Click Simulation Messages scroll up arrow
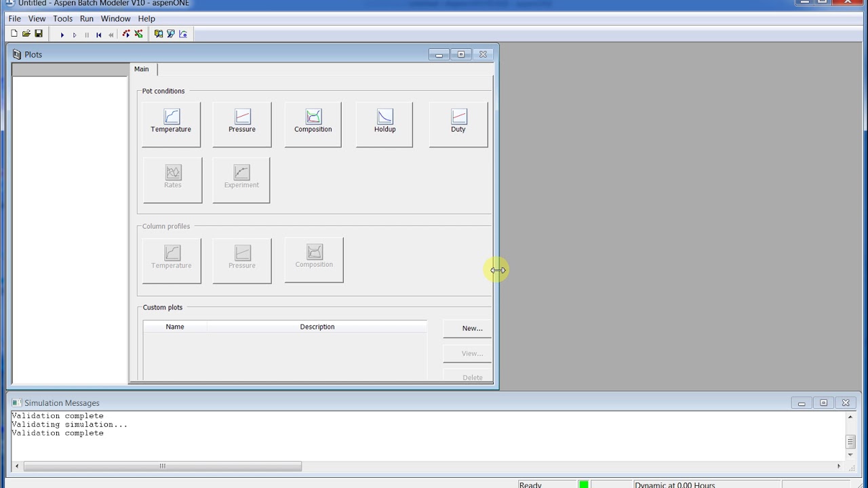The height and width of the screenshot is (488, 868). click(x=850, y=417)
